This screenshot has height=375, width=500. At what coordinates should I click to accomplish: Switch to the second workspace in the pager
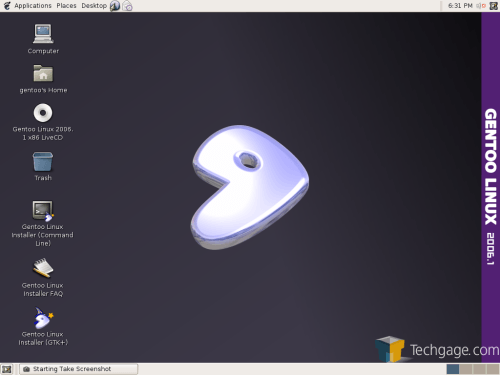coord(466,369)
